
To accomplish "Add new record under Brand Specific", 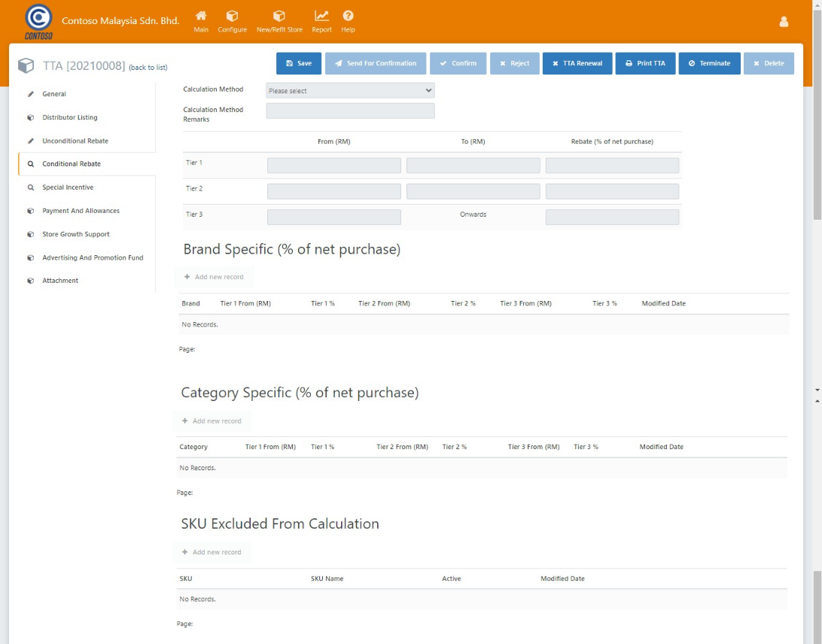I will tap(214, 277).
